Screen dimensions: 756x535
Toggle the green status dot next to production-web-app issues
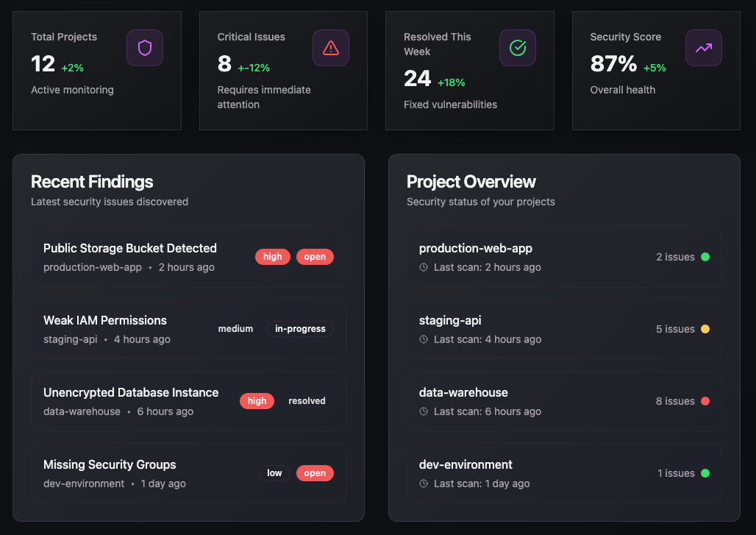tap(707, 257)
